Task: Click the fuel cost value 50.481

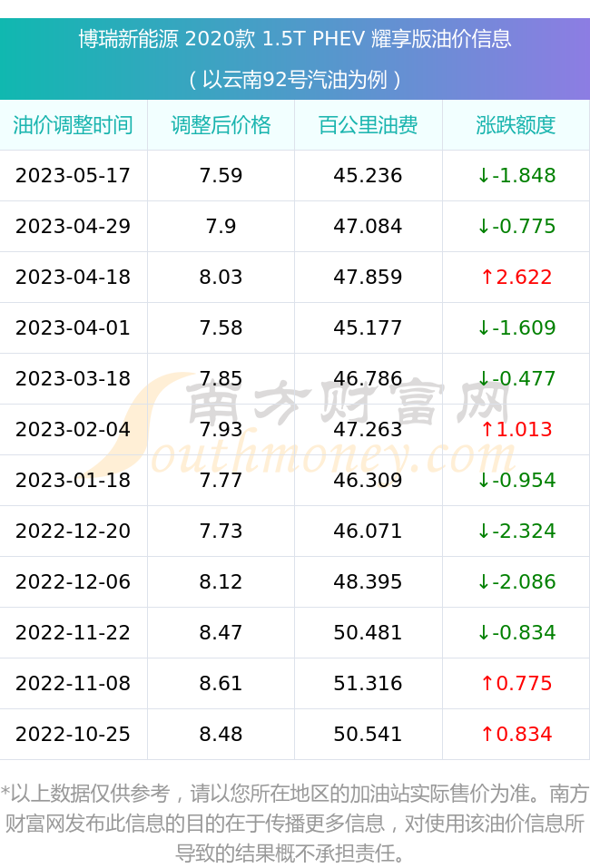Action: (x=368, y=632)
